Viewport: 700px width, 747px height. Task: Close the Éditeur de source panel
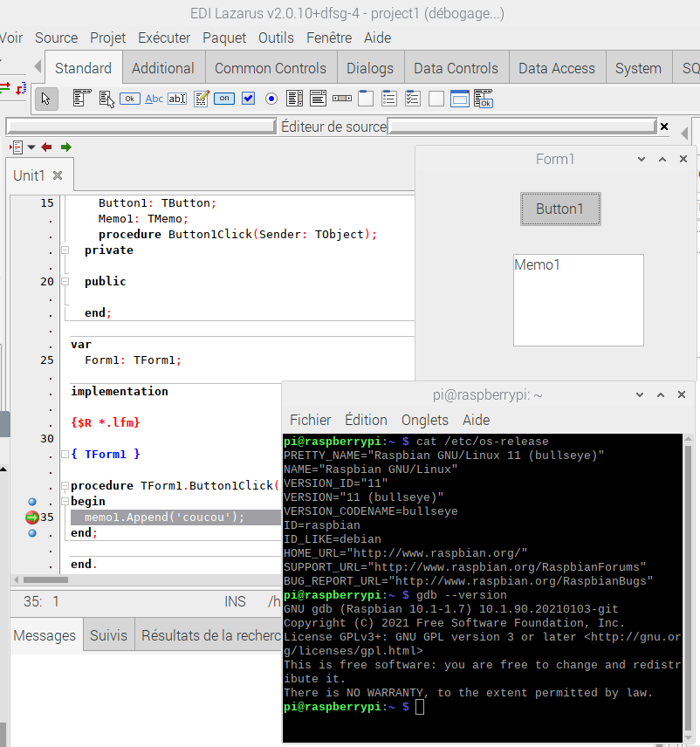[x=664, y=127]
